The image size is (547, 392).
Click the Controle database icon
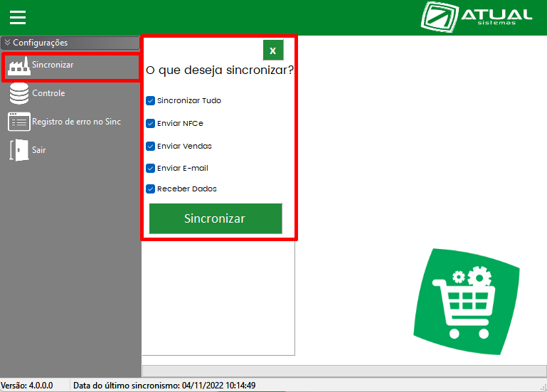(x=19, y=93)
